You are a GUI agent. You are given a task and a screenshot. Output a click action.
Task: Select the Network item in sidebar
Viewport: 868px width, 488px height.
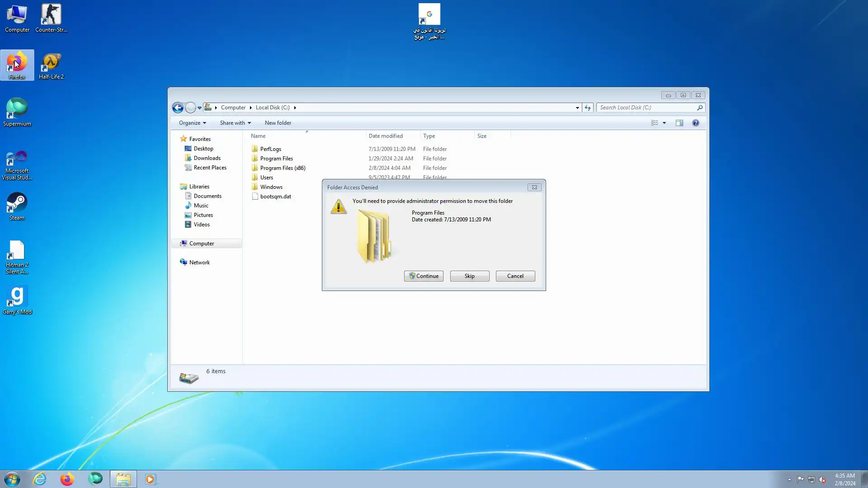(199, 263)
